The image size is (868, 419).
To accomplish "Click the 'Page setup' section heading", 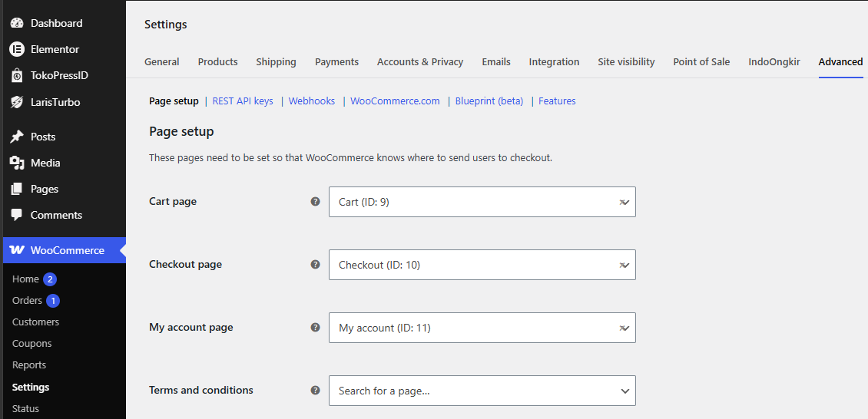I will [x=181, y=131].
